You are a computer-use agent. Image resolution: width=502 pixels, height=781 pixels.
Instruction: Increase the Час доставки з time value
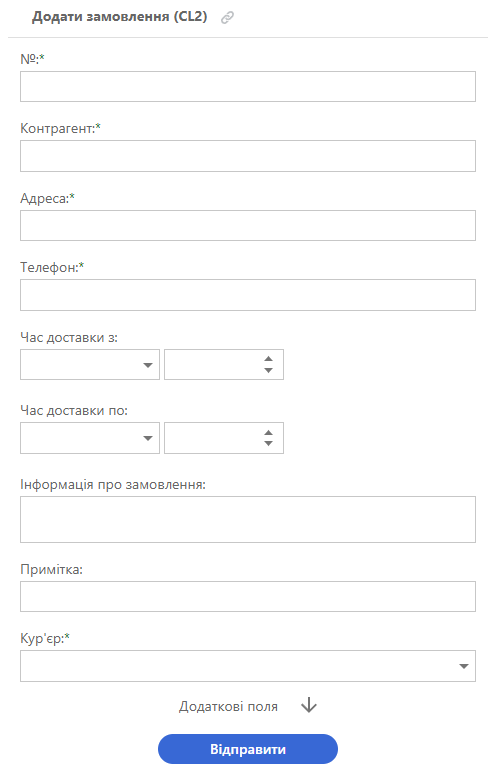click(x=268, y=359)
